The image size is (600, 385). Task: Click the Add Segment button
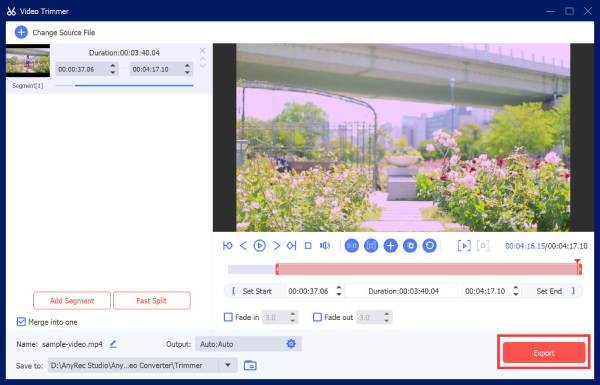pos(72,300)
